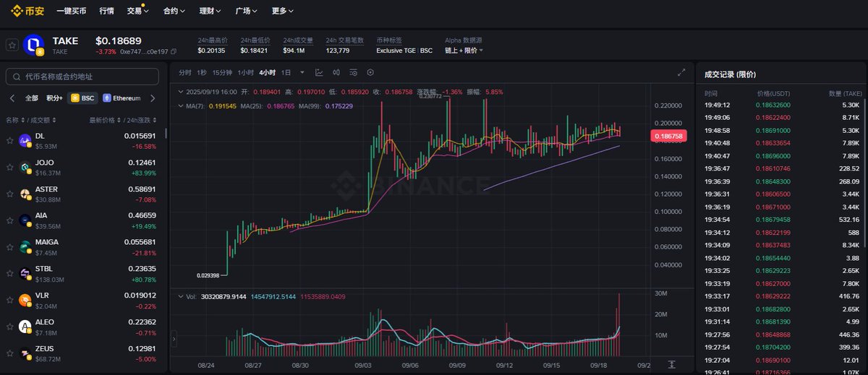
Task: Select the 4小时 chart interval
Action: [268, 72]
